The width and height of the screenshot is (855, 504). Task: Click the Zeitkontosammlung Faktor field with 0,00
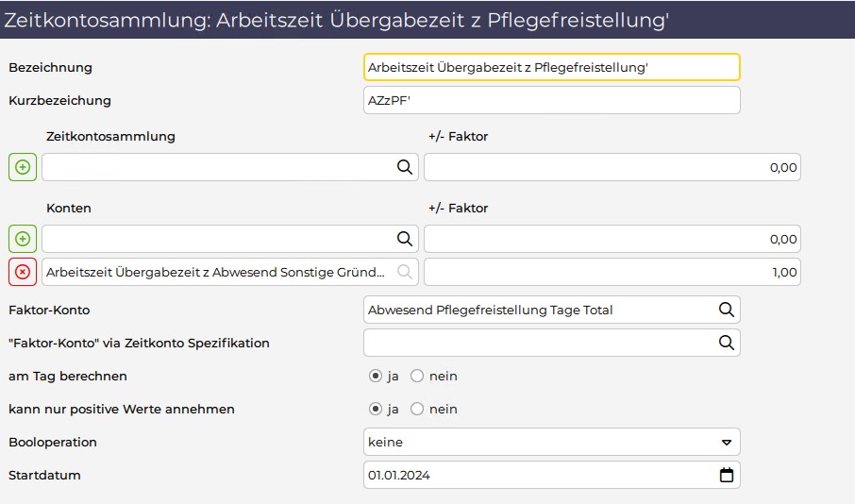[x=612, y=167]
